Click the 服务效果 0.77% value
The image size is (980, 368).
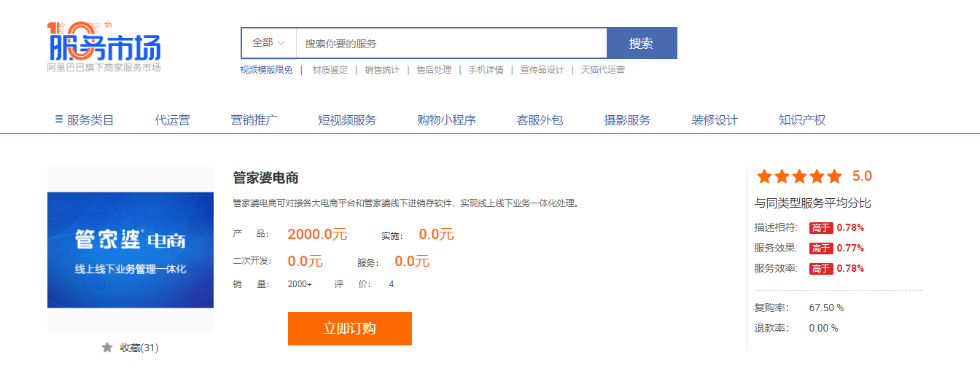pos(850,248)
